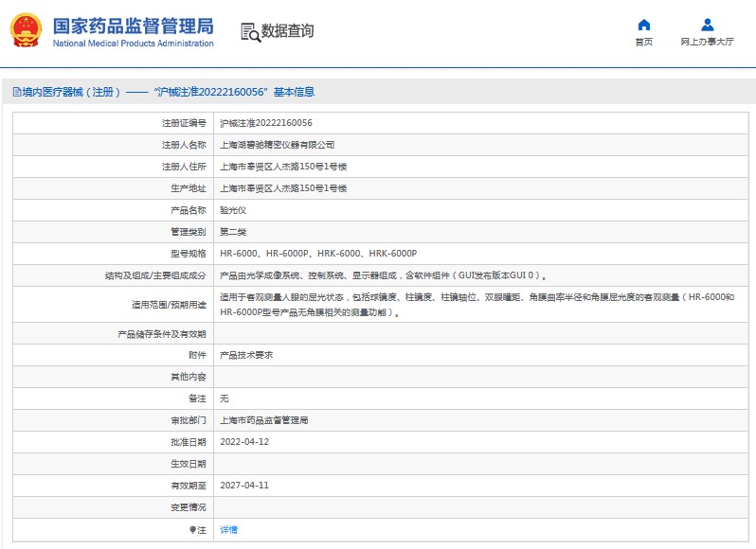The height and width of the screenshot is (549, 756).
Task: Open the 数据查询 search icon
Action: [x=250, y=32]
